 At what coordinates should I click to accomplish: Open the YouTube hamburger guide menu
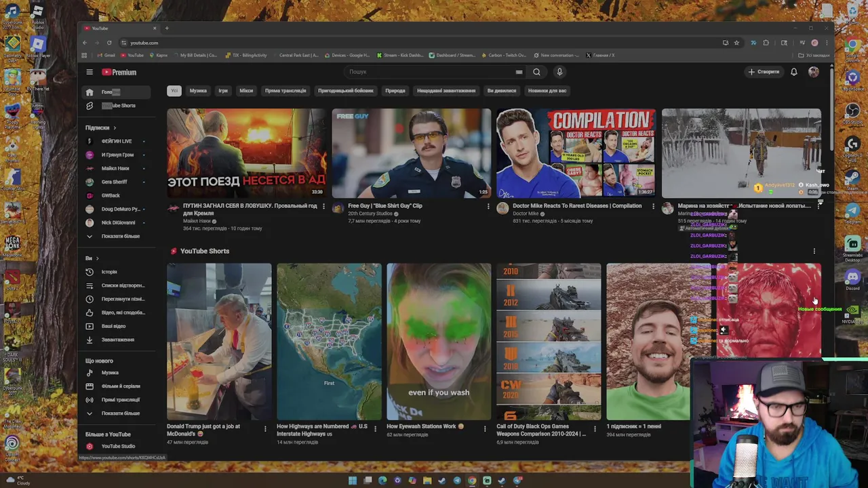pyautogui.click(x=89, y=72)
